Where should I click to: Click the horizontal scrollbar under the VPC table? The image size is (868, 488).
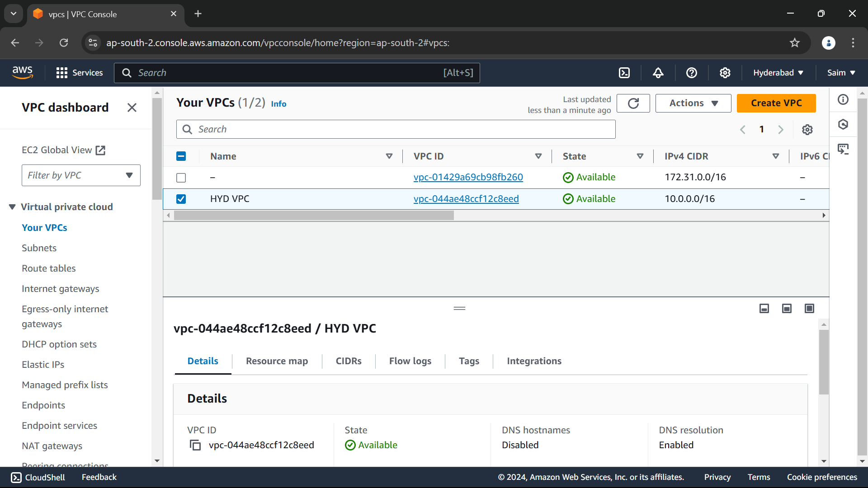tap(314, 216)
